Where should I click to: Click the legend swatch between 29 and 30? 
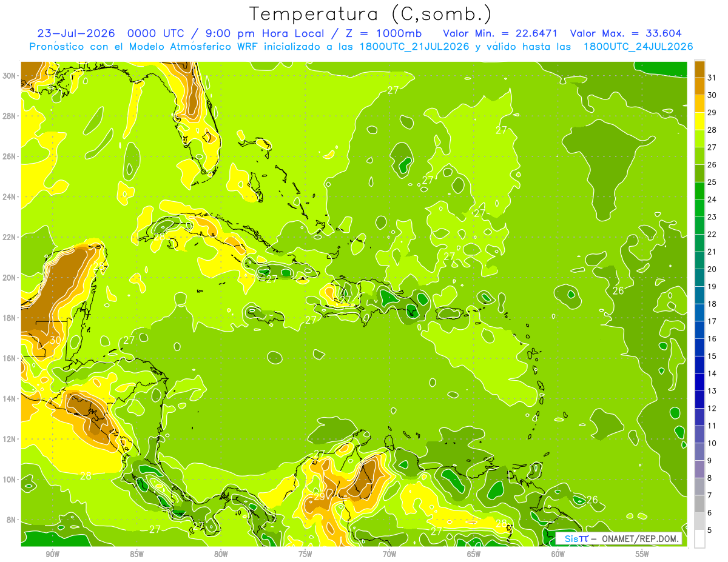(699, 104)
